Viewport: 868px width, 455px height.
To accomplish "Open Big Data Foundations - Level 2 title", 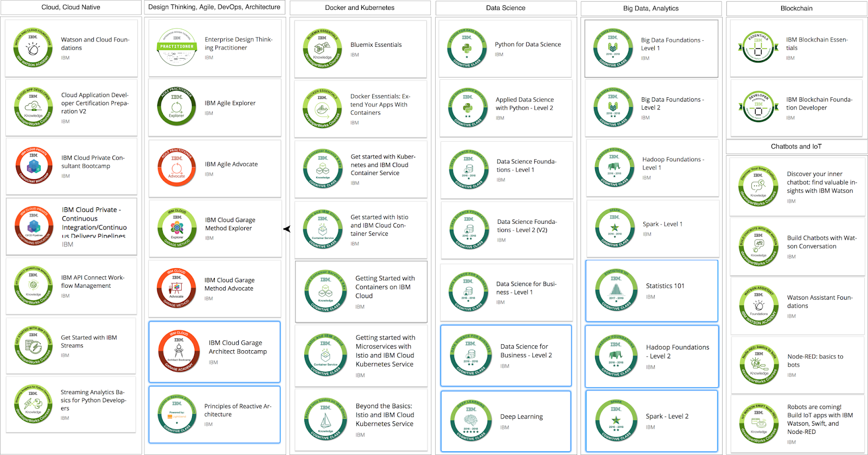I will (x=673, y=104).
